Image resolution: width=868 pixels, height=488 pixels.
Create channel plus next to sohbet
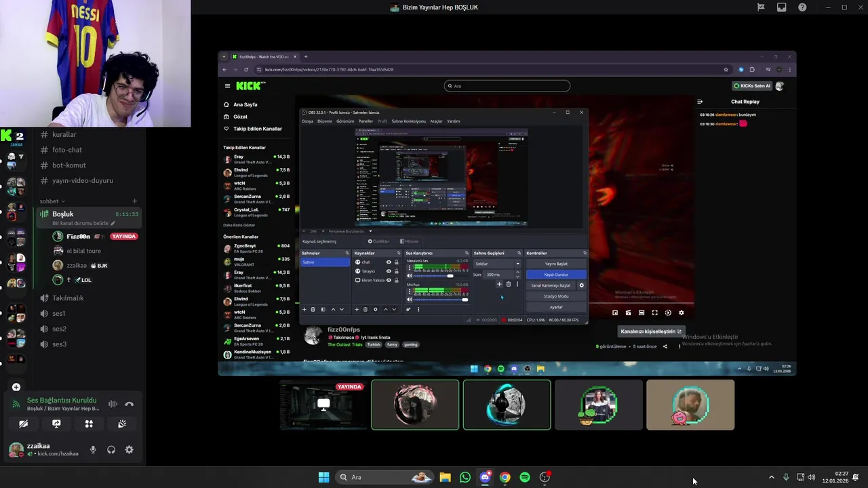click(134, 201)
